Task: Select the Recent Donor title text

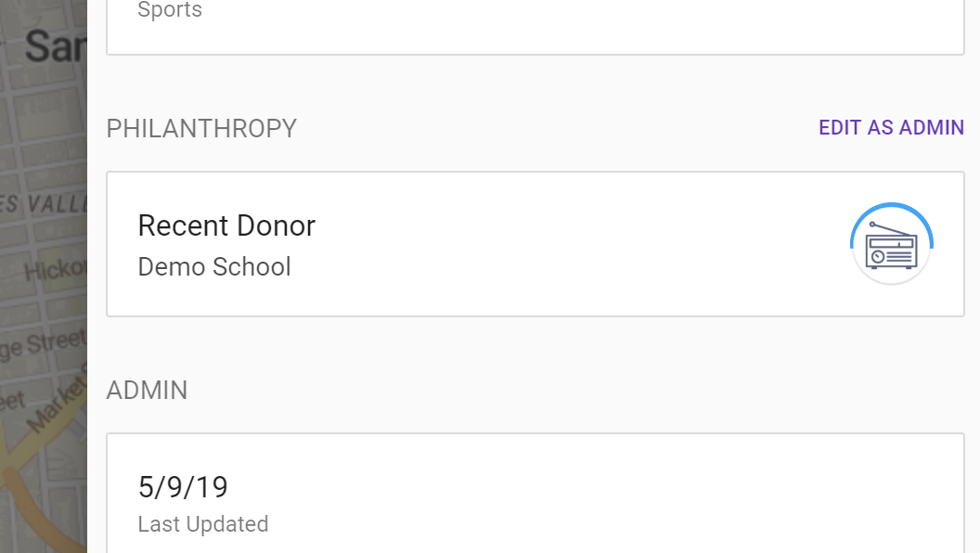Action: point(226,225)
